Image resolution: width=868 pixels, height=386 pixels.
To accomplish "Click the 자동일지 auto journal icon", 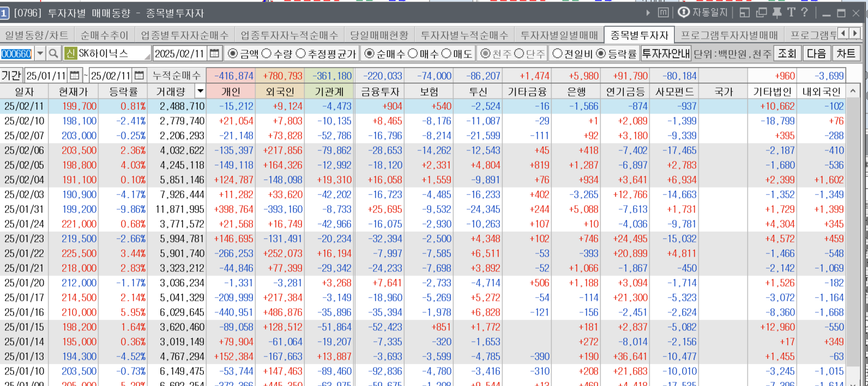I will [x=702, y=13].
